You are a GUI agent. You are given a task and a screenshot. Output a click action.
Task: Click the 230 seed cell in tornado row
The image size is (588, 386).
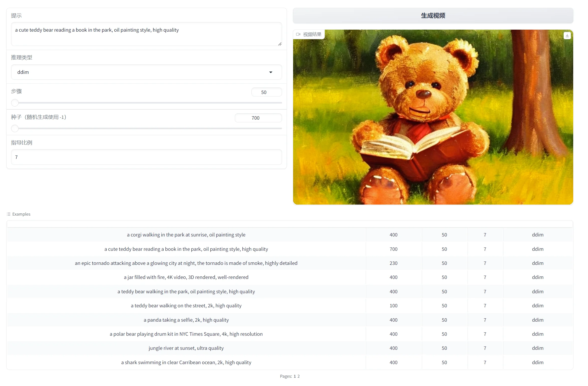(393, 263)
